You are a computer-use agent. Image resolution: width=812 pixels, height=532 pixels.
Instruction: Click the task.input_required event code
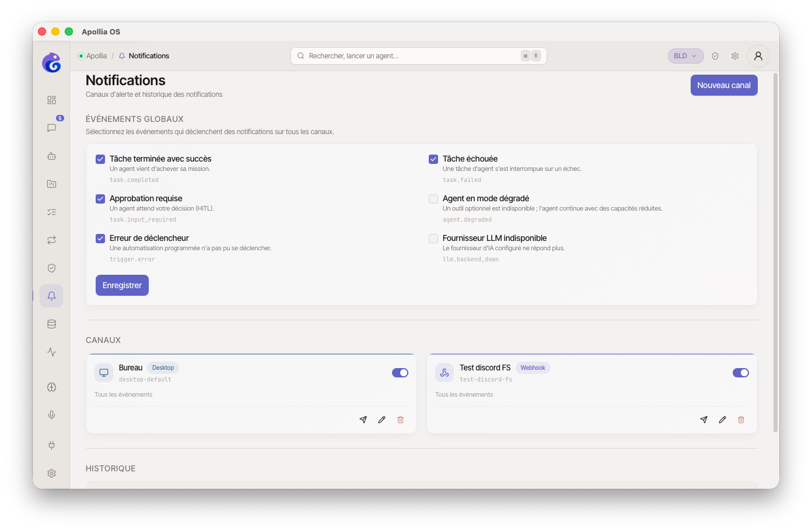pyautogui.click(x=143, y=220)
